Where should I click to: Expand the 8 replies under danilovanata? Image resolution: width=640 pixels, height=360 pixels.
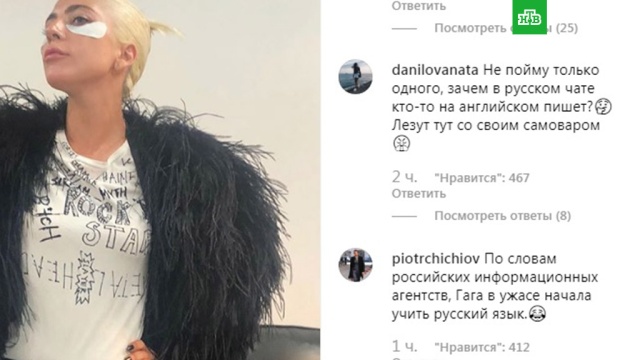[502, 216]
